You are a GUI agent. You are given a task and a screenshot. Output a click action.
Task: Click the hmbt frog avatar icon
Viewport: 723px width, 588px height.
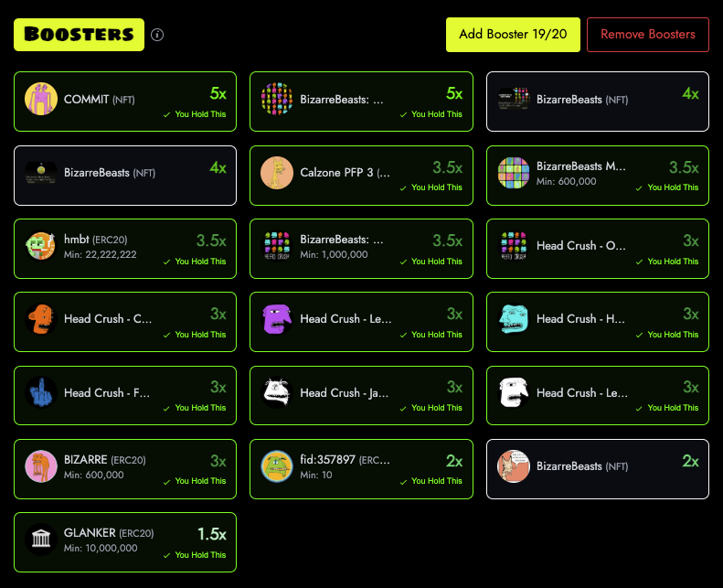41,246
